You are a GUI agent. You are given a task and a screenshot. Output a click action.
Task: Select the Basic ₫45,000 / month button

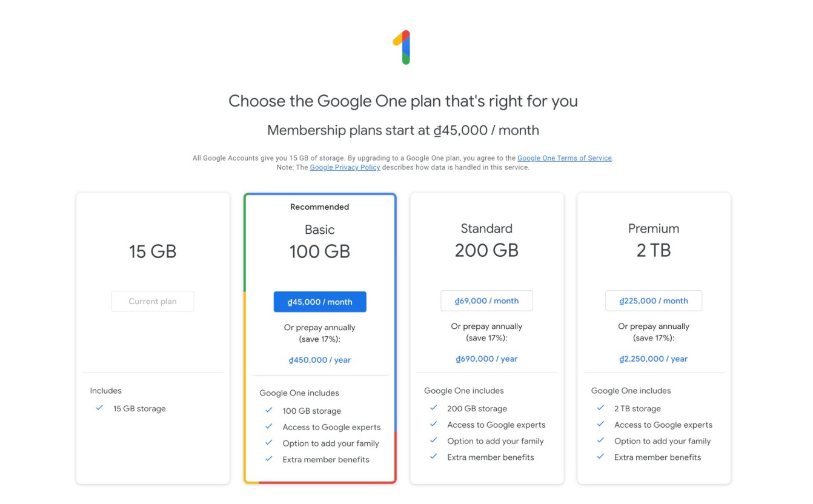[x=320, y=302]
